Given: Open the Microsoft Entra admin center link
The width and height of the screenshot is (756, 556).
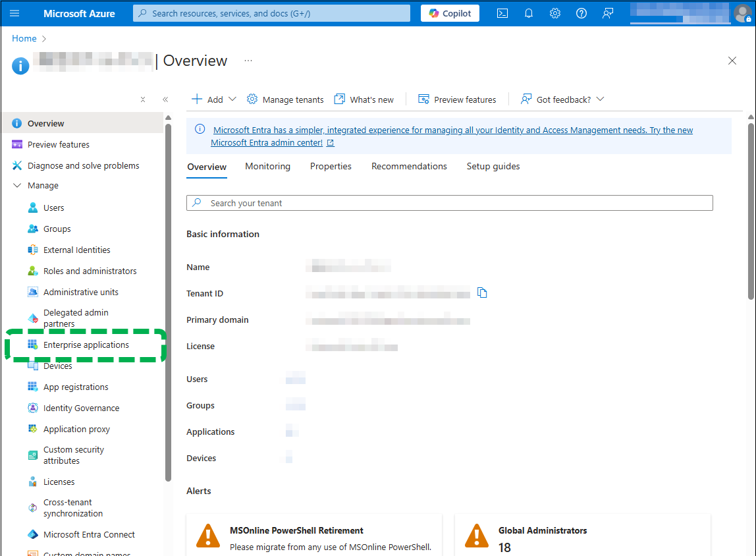Looking at the screenshot, I should (x=267, y=142).
